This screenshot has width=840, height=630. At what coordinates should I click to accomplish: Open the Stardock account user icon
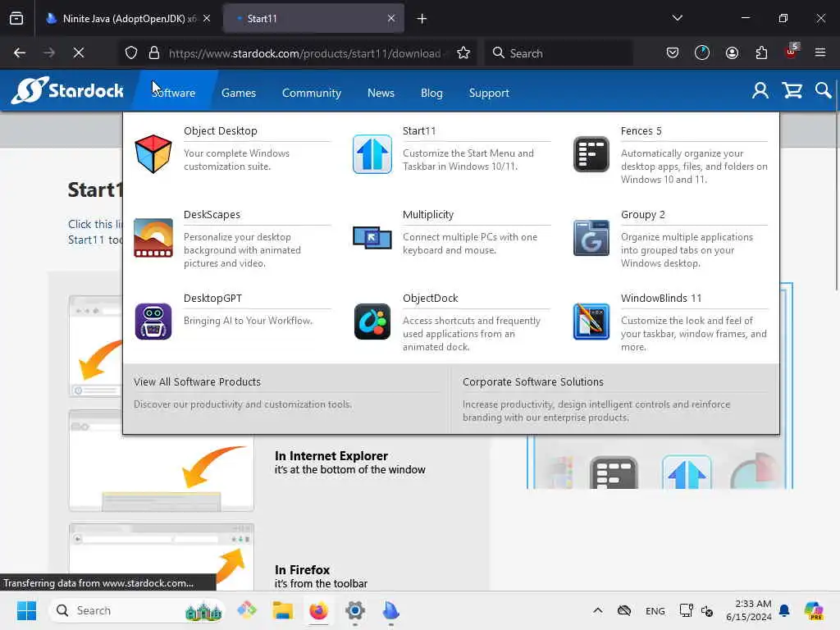click(760, 91)
